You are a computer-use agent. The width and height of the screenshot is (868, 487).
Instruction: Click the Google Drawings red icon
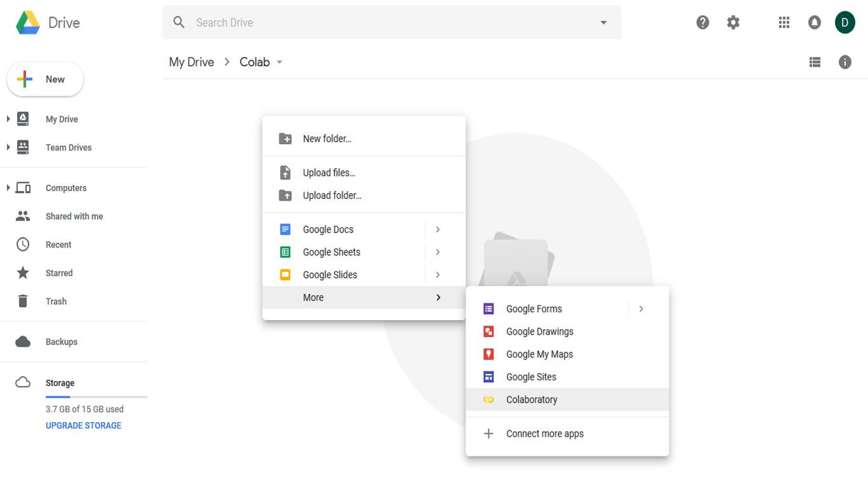(x=488, y=331)
